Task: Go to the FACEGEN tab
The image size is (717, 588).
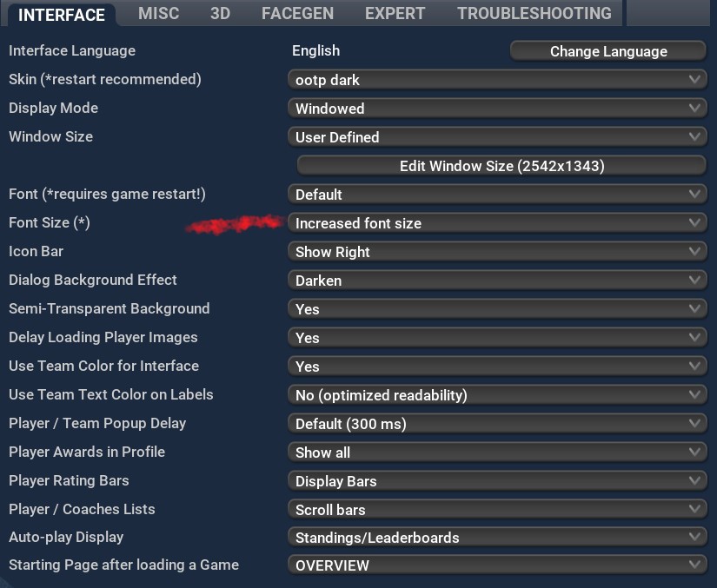Action: tap(297, 14)
